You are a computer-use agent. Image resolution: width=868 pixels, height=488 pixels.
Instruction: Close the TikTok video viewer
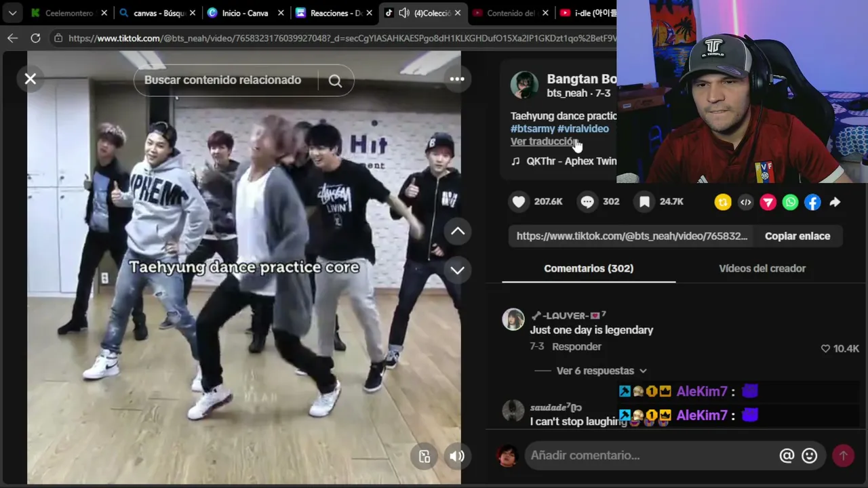(31, 79)
